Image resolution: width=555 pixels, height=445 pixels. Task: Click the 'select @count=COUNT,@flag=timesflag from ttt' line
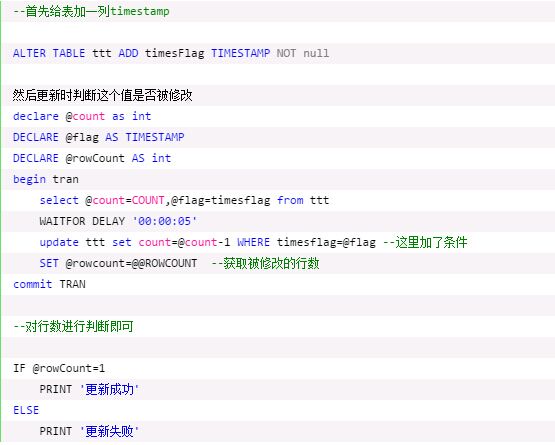[x=184, y=200]
